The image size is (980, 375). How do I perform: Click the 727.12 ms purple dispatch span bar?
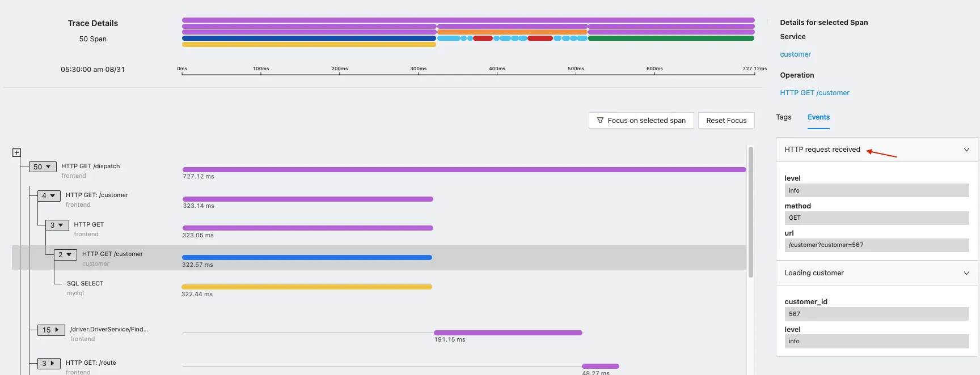(x=464, y=169)
